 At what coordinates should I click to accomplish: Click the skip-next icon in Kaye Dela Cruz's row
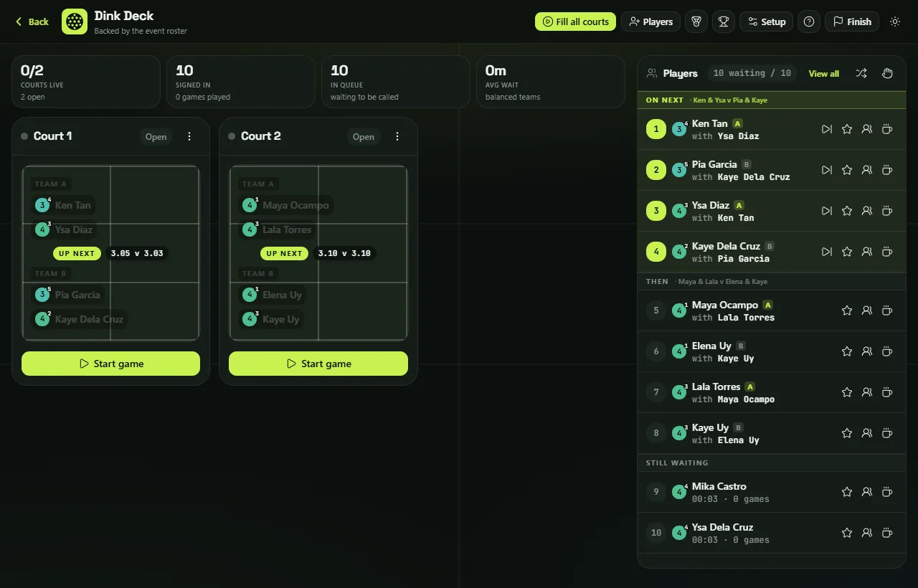tap(827, 252)
